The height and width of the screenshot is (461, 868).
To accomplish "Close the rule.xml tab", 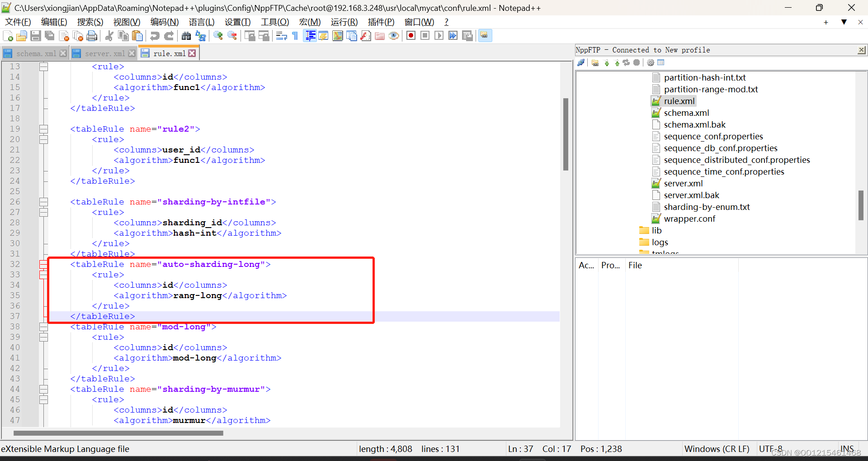I will (192, 53).
